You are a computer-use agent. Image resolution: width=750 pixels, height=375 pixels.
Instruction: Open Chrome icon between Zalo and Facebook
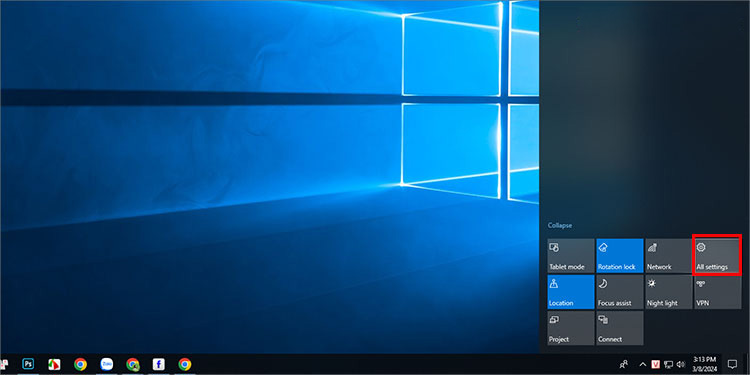tap(133, 364)
